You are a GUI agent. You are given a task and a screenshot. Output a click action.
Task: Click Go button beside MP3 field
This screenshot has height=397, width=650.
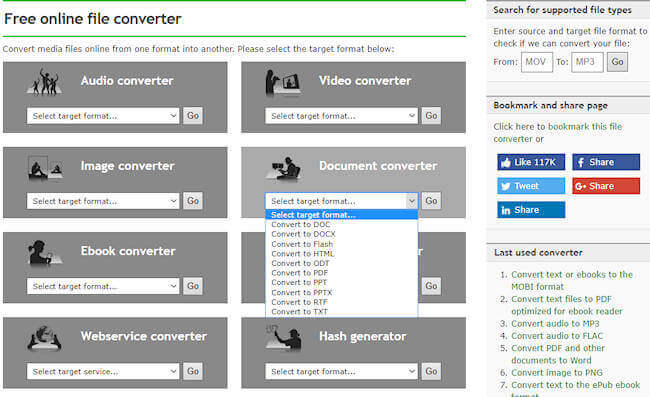pyautogui.click(x=617, y=62)
